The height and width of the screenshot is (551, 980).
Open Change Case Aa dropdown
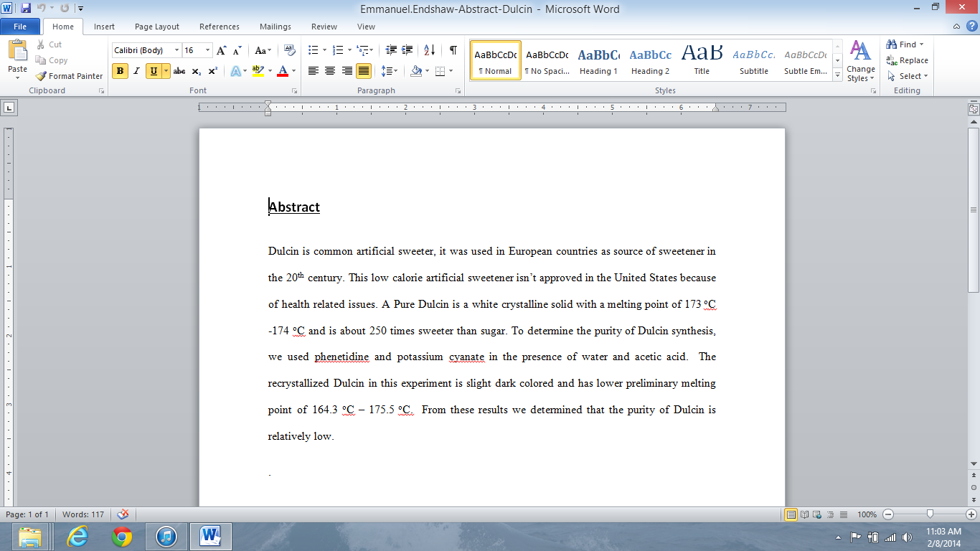click(x=263, y=50)
